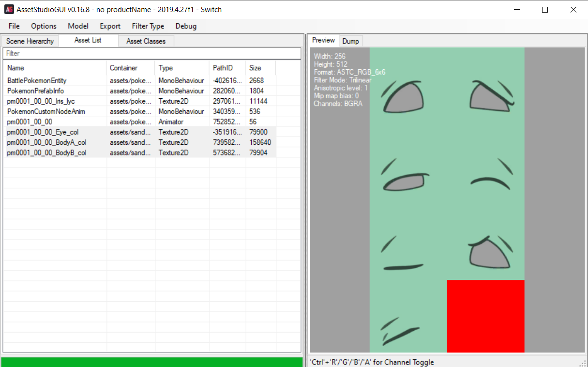Image resolution: width=588 pixels, height=367 pixels.
Task: Click the green asset loading progress bar
Action: pos(152,362)
